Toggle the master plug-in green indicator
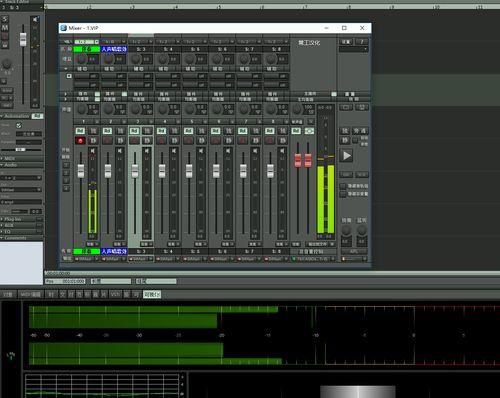500x398 pixels. pos(334,94)
